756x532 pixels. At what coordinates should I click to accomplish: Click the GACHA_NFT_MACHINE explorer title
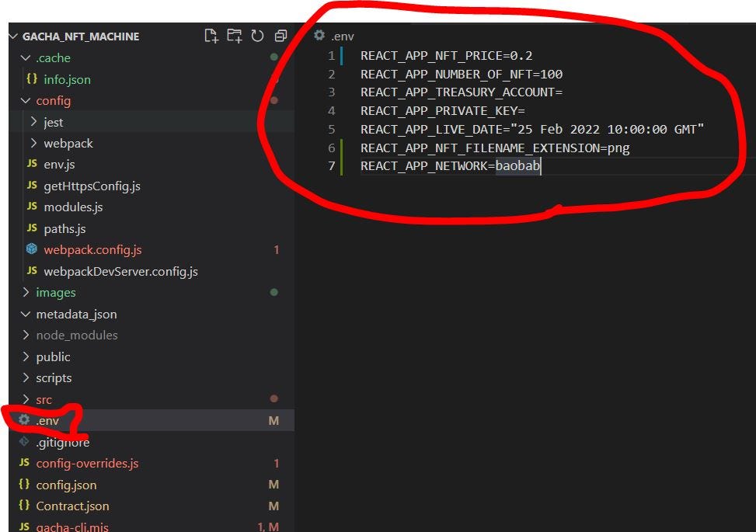81,37
